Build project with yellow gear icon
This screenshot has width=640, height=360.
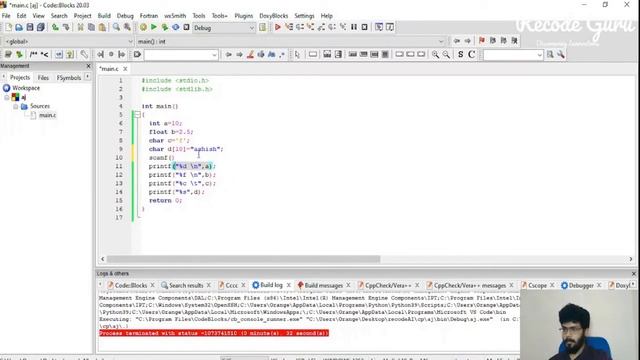point(143,27)
